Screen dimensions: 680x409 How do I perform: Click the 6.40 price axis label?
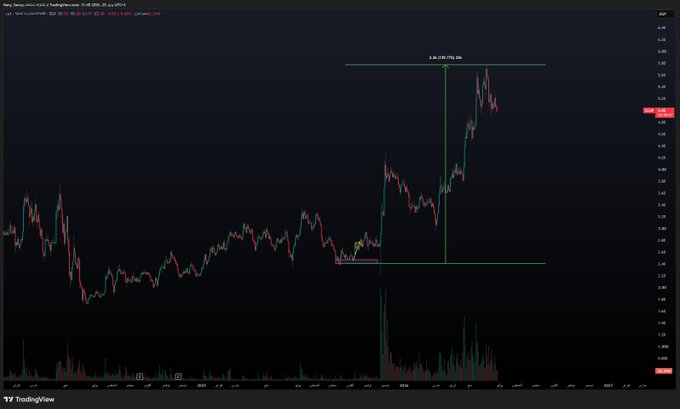[x=662, y=28]
